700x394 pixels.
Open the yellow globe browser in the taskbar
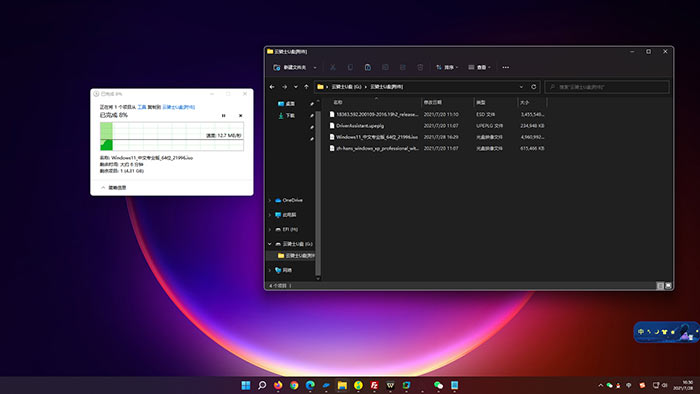(x=358, y=385)
